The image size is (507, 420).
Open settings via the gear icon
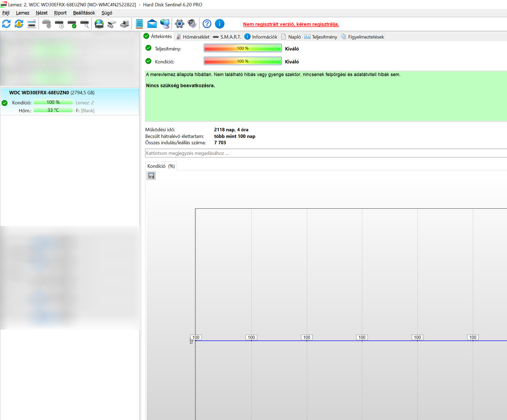pyautogui.click(x=179, y=24)
